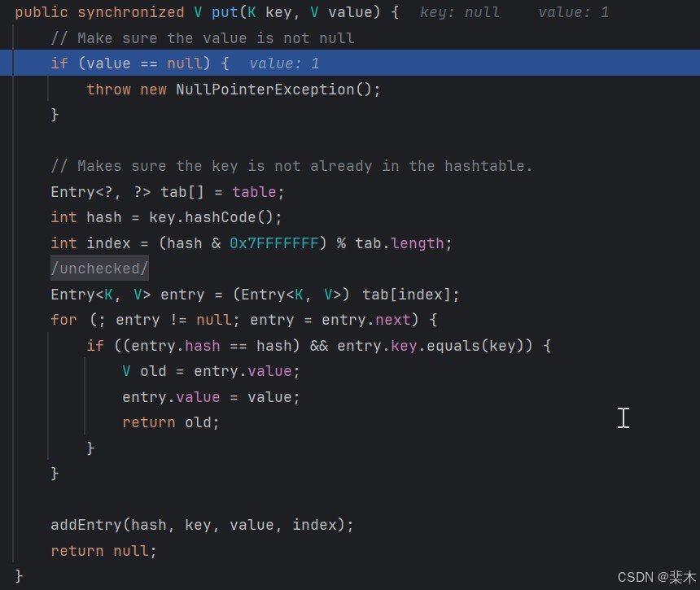Click the comment 'Makes sure the key is not already in the hashtable.'
700x590 pixels.
[291, 166]
